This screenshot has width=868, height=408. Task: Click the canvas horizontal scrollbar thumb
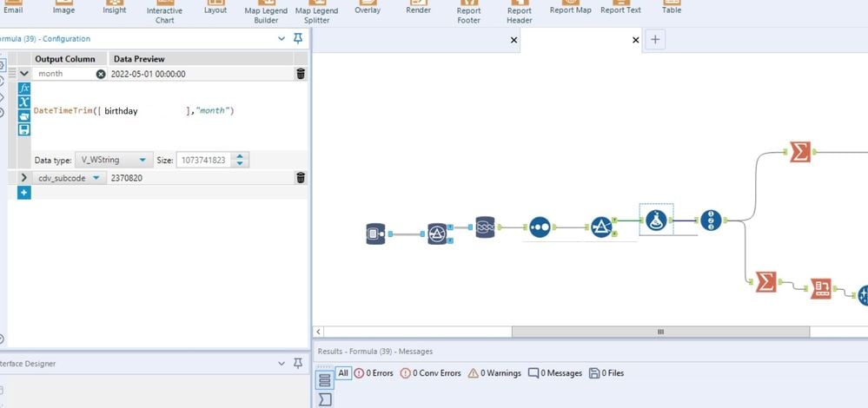[x=660, y=332]
